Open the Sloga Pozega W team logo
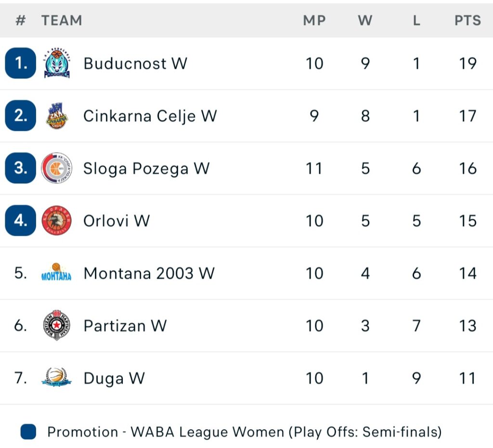 pyautogui.click(x=57, y=168)
